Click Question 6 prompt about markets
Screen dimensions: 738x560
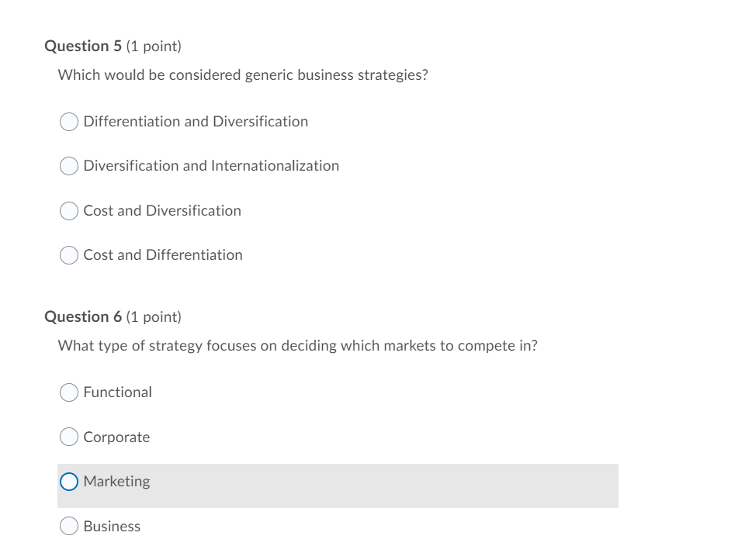click(297, 346)
